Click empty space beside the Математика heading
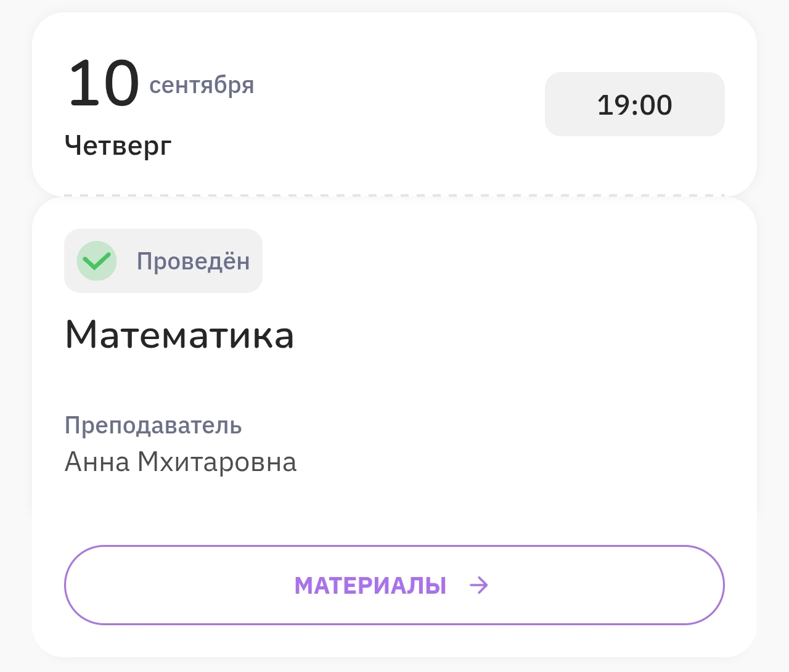 coord(505,335)
